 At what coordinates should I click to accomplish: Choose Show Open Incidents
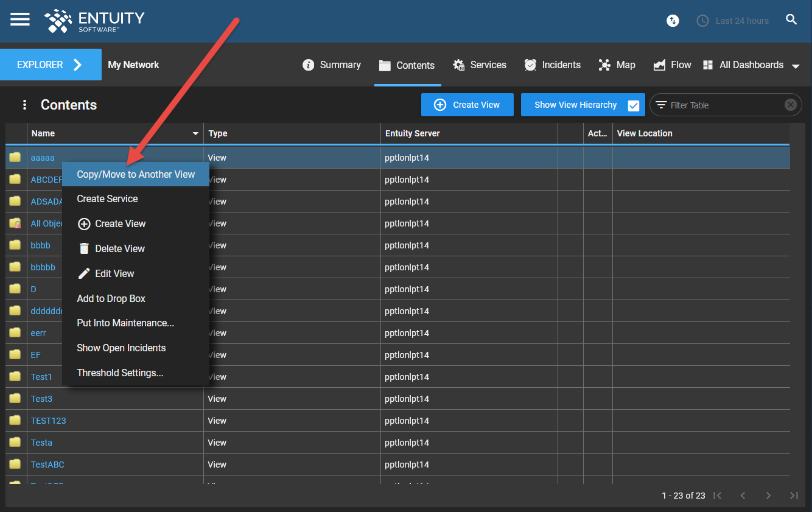(136, 348)
